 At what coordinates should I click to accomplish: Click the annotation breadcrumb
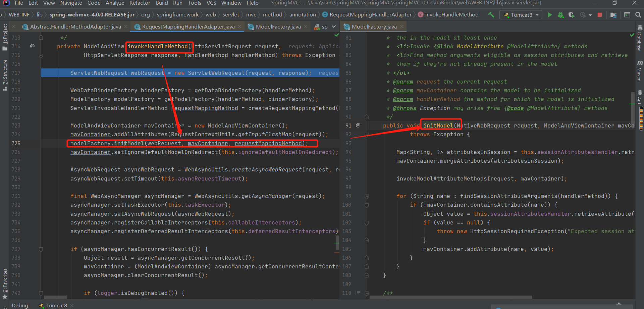[x=303, y=15]
